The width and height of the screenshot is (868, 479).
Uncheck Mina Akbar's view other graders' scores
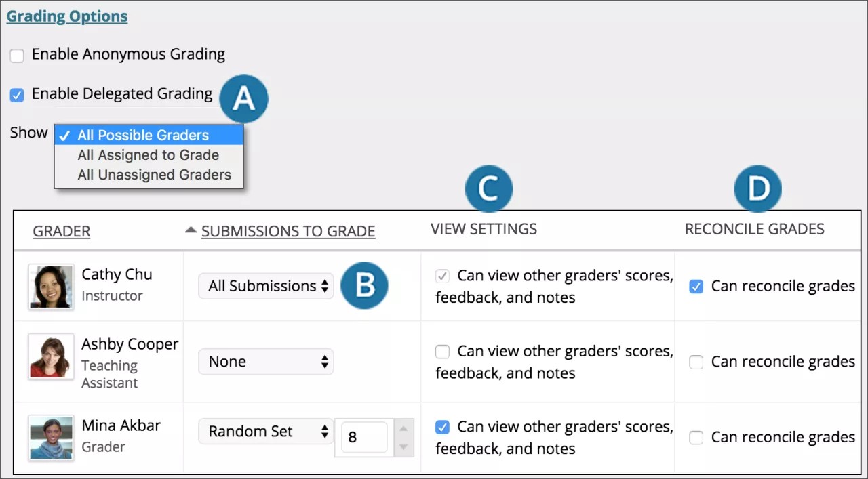[442, 427]
